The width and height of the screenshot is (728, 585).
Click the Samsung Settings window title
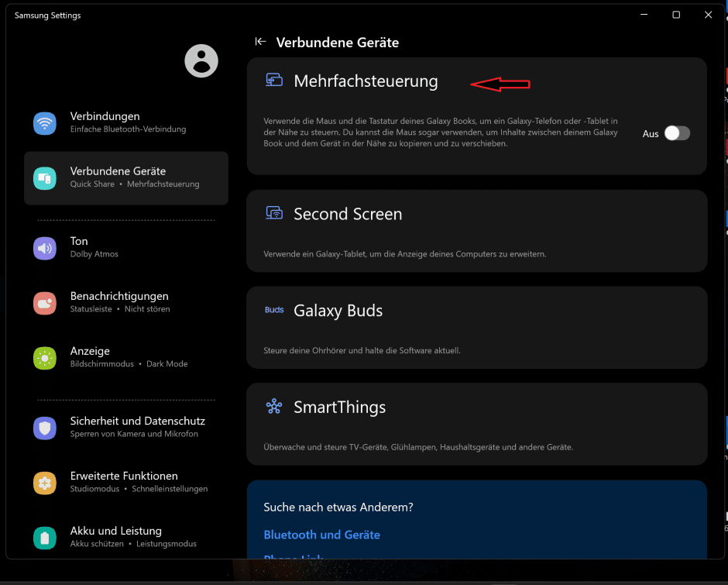coord(48,15)
